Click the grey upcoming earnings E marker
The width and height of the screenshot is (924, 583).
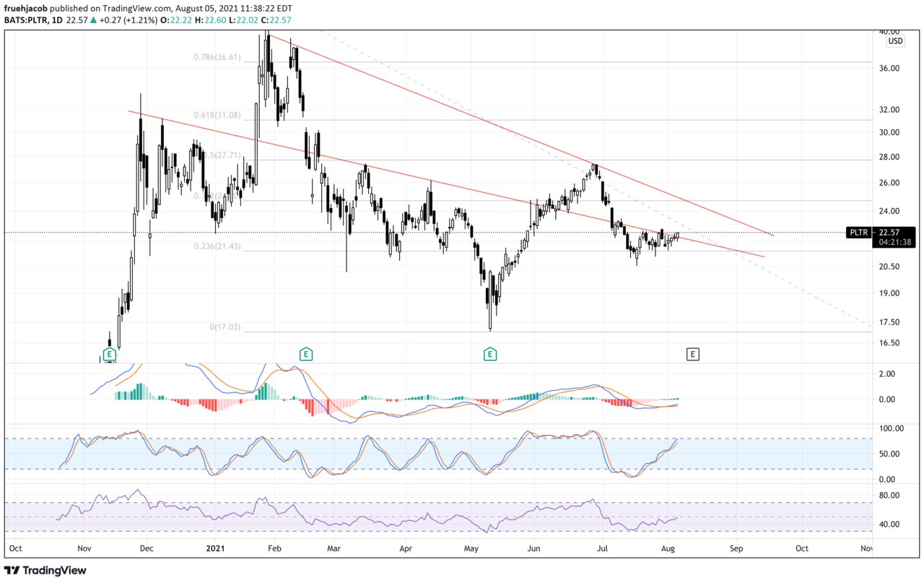[x=693, y=354]
